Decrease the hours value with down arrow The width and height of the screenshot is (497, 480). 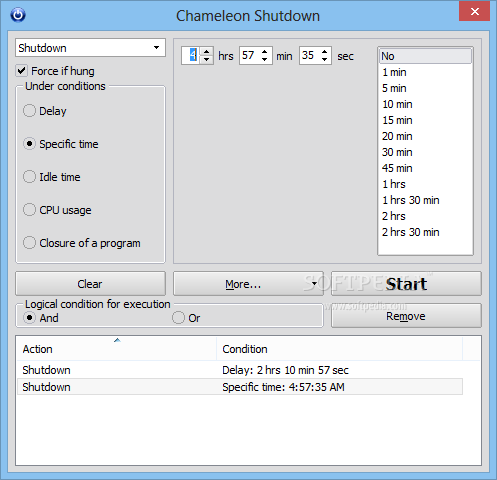(207, 60)
